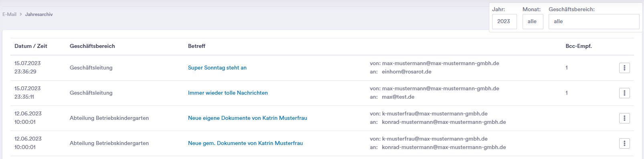
Task: Click the Betreff column header
Action: pos(197,46)
